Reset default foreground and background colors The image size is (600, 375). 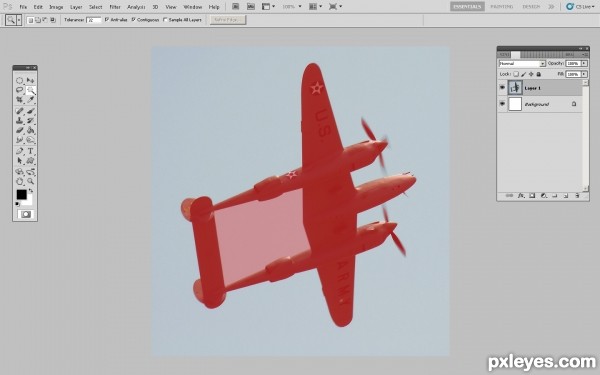(x=17, y=204)
